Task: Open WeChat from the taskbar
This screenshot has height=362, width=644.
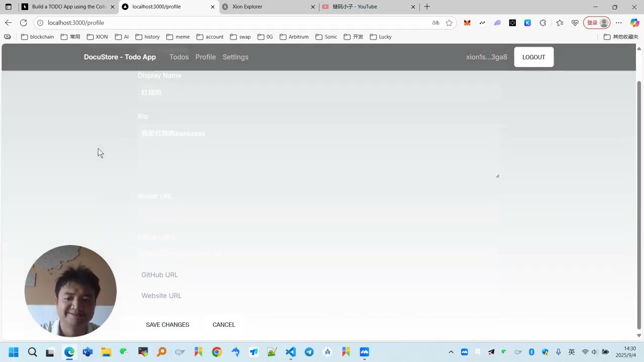Action: [124, 352]
